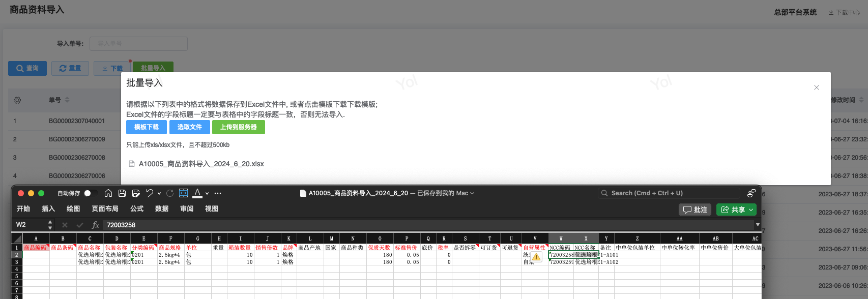Close the 批量导入 dialog

coord(817,87)
